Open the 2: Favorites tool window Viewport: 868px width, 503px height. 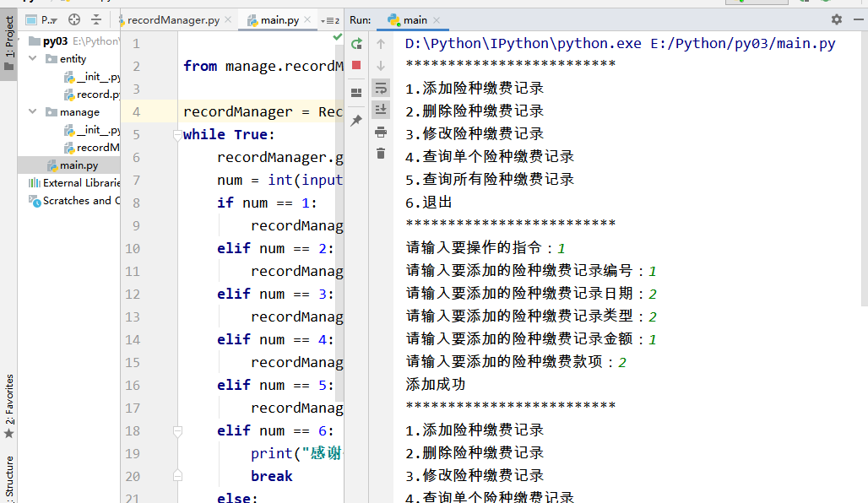(x=8, y=407)
